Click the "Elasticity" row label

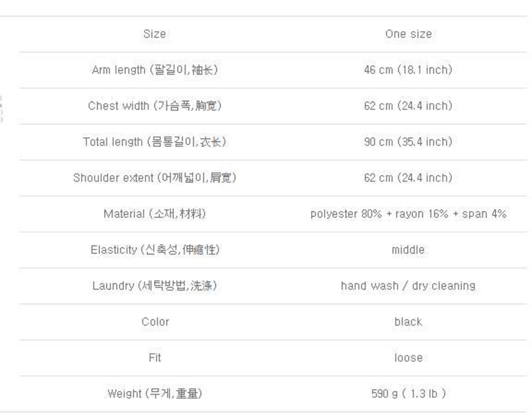click(x=155, y=250)
